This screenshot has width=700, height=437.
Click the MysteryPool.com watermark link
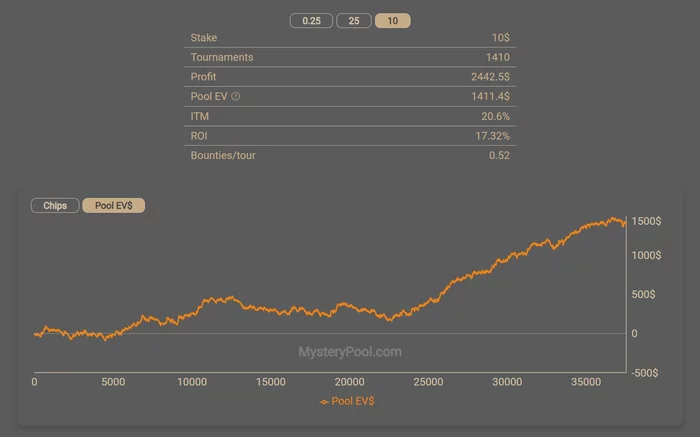350,352
